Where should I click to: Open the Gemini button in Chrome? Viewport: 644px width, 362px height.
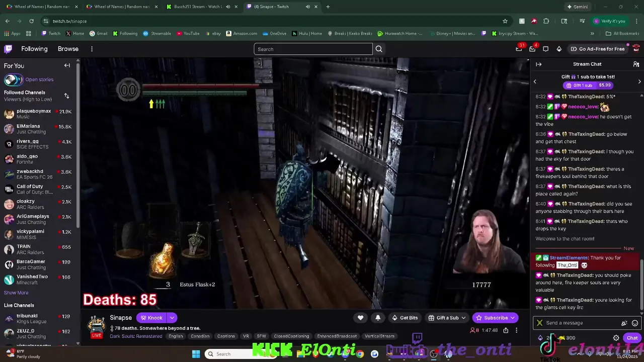[577, 7]
